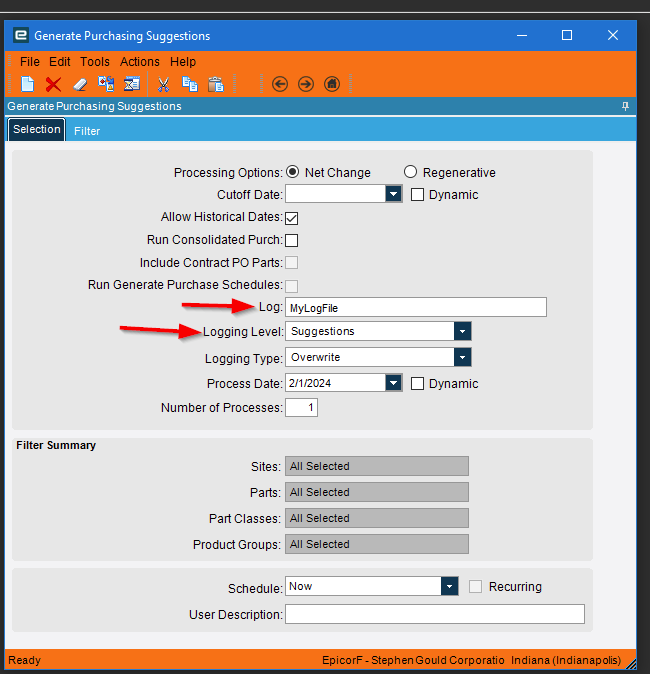Open the Actions menu
The height and width of the screenshot is (674, 650).
coord(140,62)
